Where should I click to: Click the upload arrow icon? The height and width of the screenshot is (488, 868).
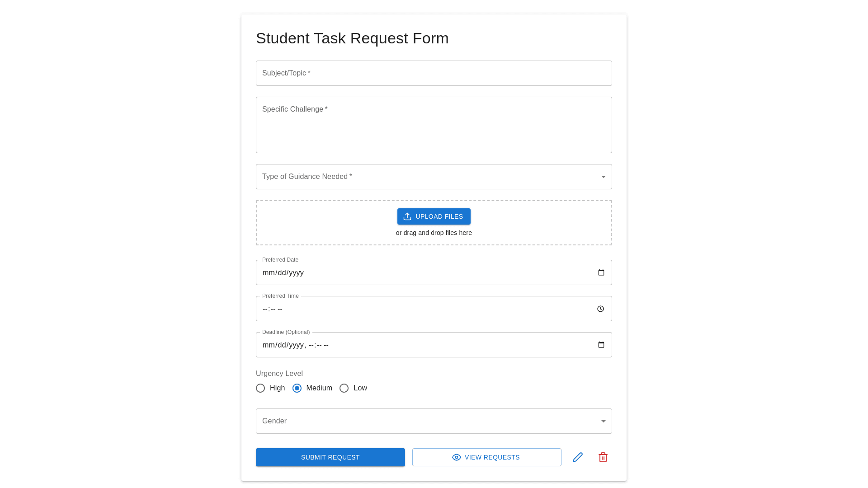coord(407,216)
